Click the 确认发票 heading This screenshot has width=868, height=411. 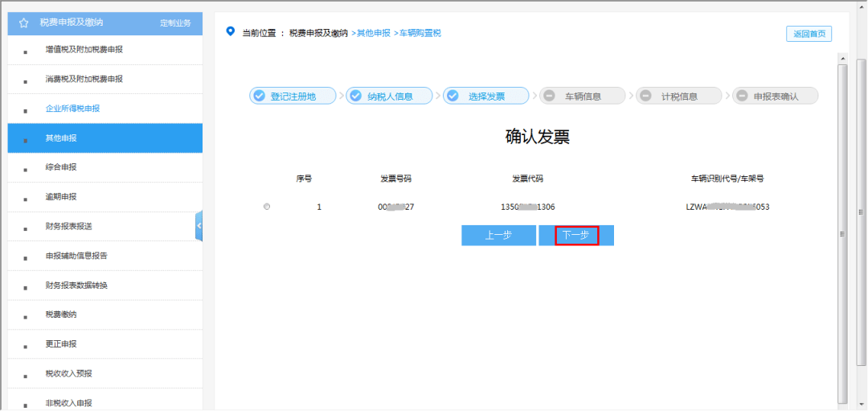coord(538,138)
